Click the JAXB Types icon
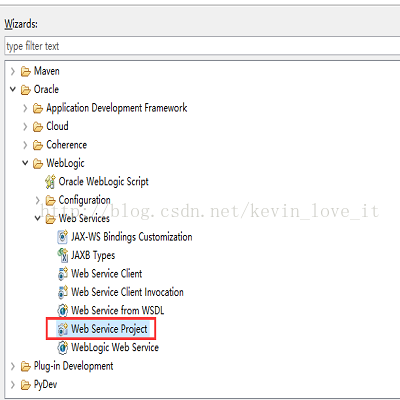 63,255
